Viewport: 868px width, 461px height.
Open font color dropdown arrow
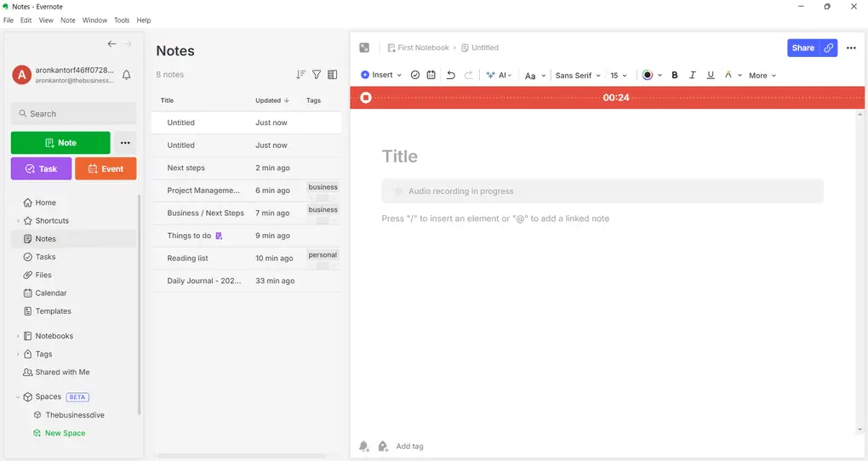[660, 75]
